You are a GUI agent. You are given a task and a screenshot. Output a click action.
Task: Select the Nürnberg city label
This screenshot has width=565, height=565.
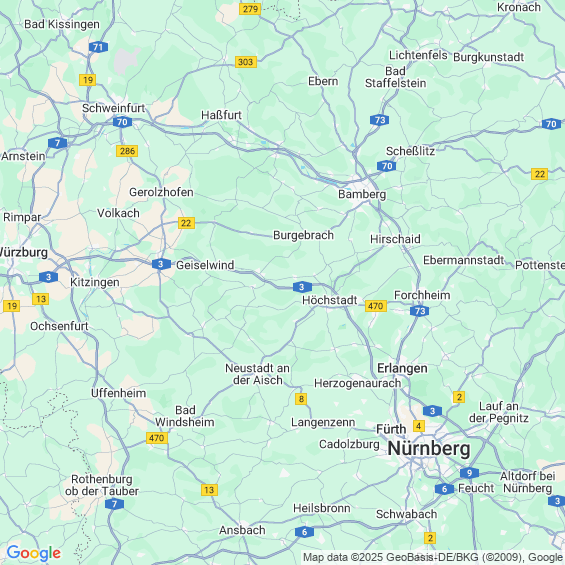coord(429,449)
